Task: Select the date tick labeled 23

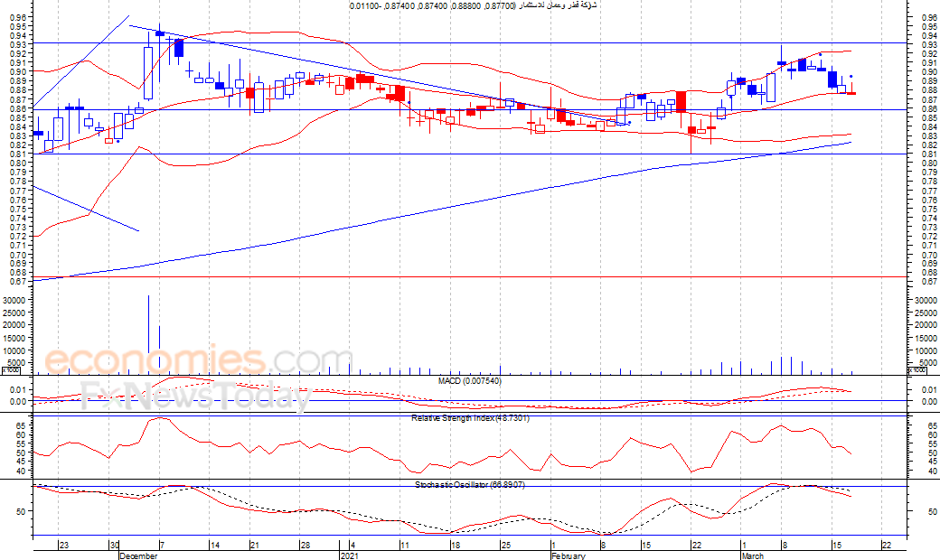Action: (x=64, y=545)
